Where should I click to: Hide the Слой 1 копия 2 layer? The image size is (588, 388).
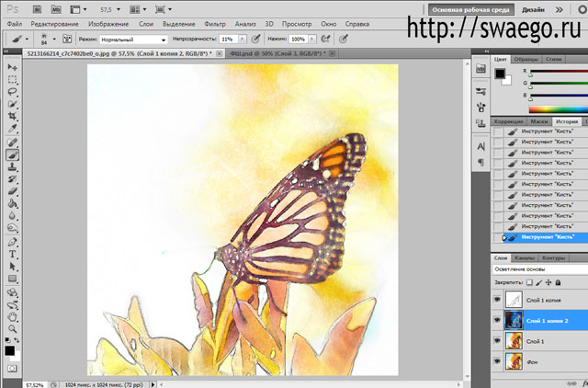[x=497, y=320]
